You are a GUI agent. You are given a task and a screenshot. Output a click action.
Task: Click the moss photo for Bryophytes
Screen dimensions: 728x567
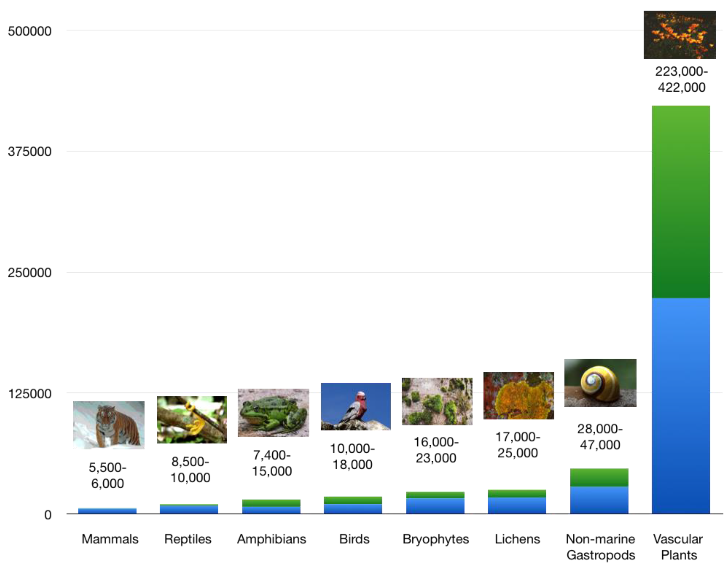tap(437, 401)
